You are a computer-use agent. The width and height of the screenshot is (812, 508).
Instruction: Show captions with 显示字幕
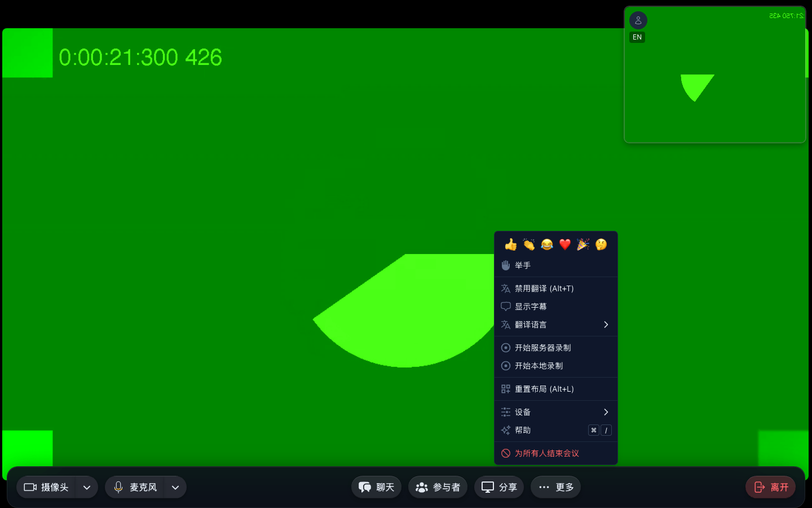pyautogui.click(x=556, y=306)
